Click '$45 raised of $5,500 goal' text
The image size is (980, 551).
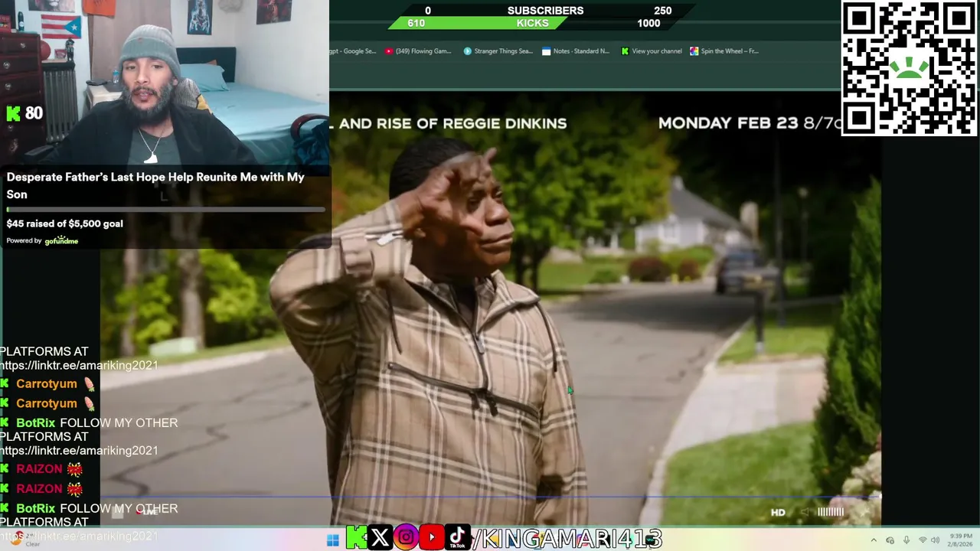coord(65,223)
